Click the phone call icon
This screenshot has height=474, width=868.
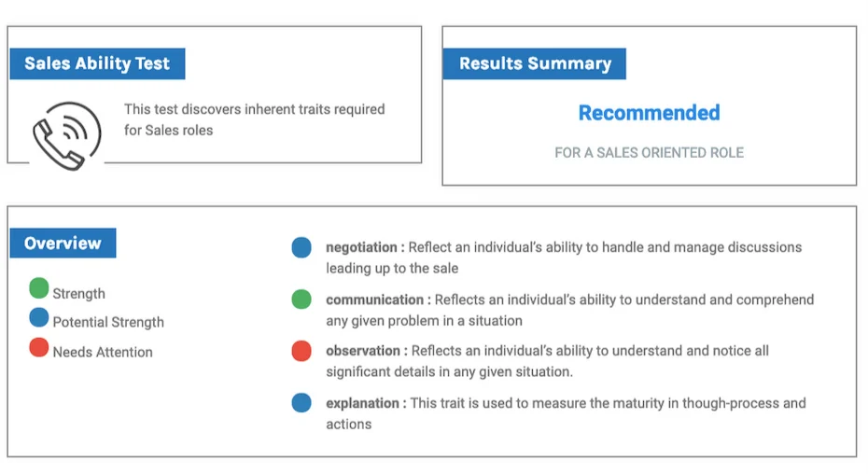tap(67, 135)
